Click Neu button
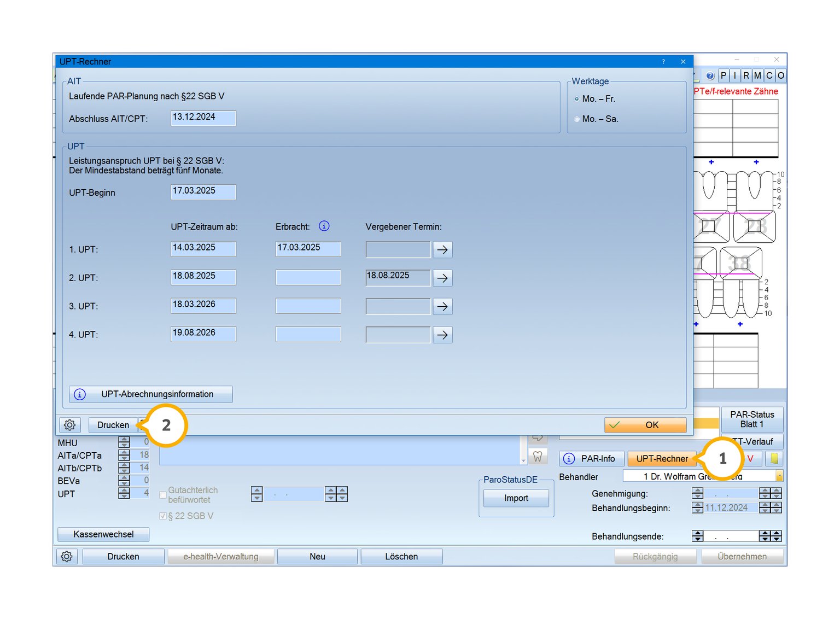840x619 pixels. [317, 557]
